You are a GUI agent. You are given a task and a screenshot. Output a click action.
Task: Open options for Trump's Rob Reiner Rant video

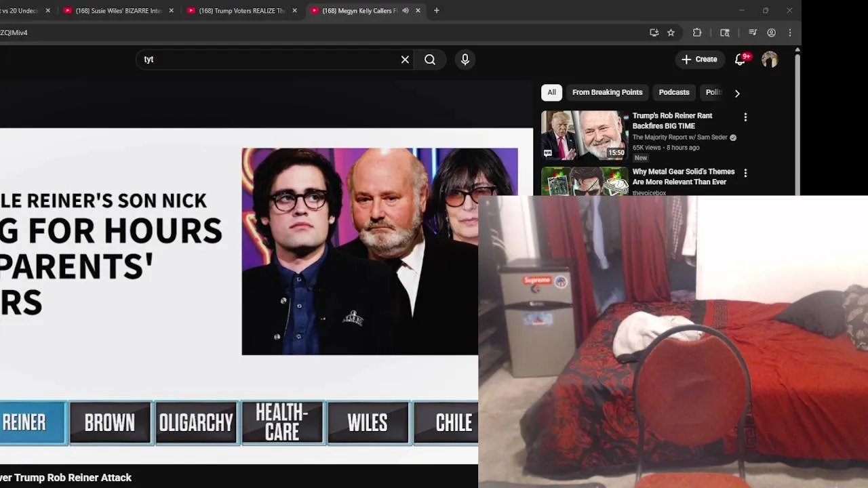coord(745,117)
